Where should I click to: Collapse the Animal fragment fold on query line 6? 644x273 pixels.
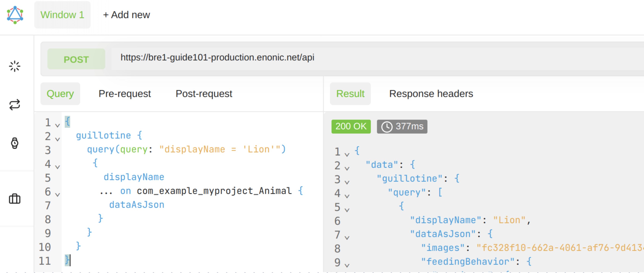(x=58, y=195)
